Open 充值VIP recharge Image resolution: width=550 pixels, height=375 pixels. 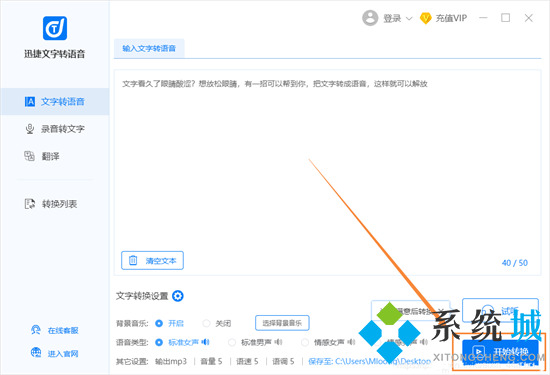click(x=451, y=18)
